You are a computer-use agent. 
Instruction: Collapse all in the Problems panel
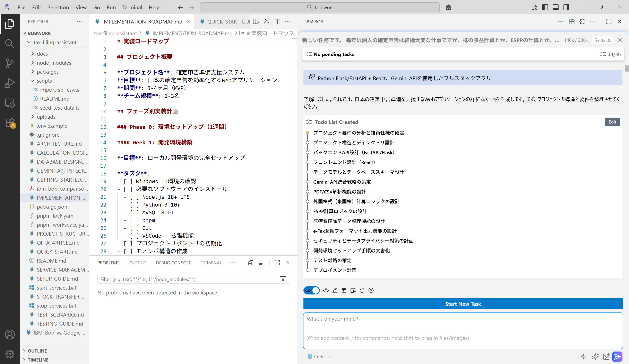point(251,263)
